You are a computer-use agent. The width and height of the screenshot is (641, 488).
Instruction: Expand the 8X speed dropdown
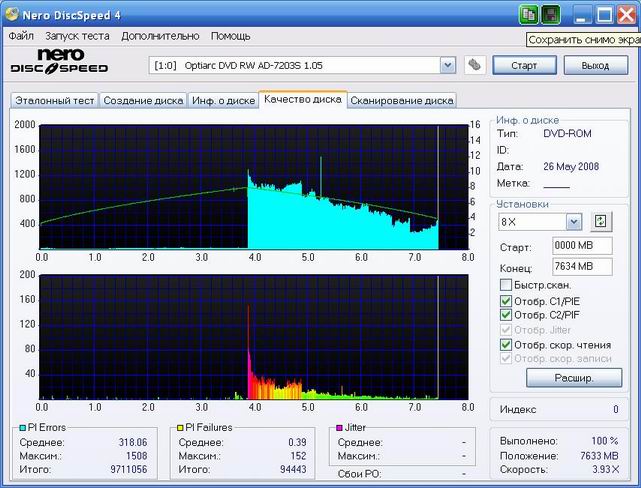pos(573,221)
